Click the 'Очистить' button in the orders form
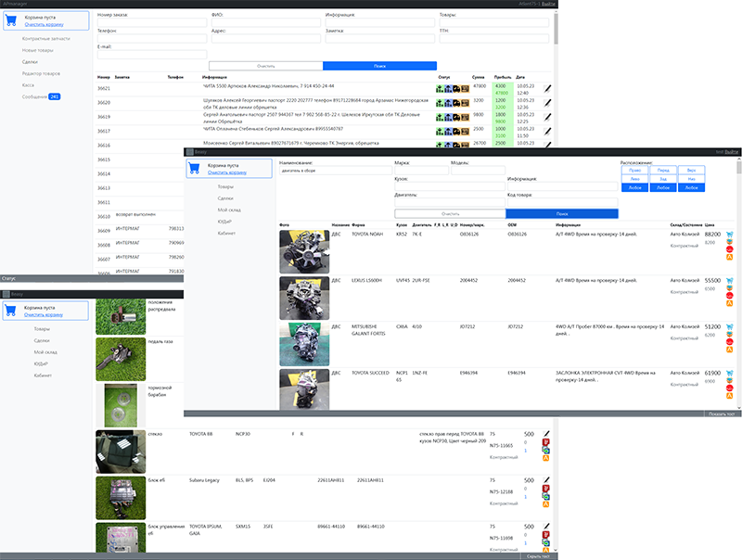Screen dimensions: 742x560 [x=265, y=66]
